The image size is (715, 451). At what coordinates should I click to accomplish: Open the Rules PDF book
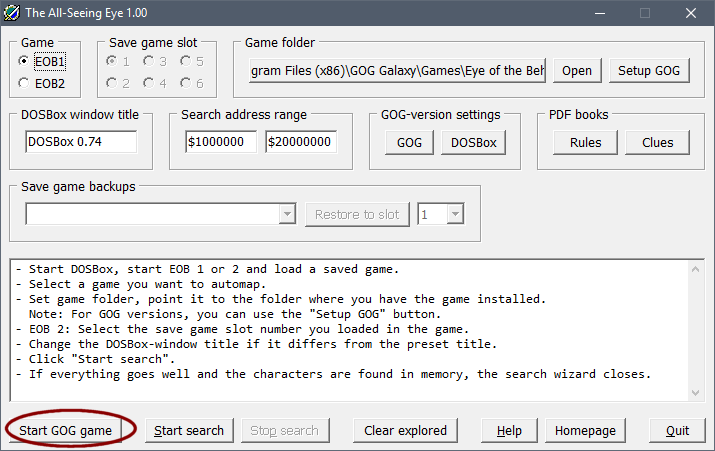coord(585,142)
